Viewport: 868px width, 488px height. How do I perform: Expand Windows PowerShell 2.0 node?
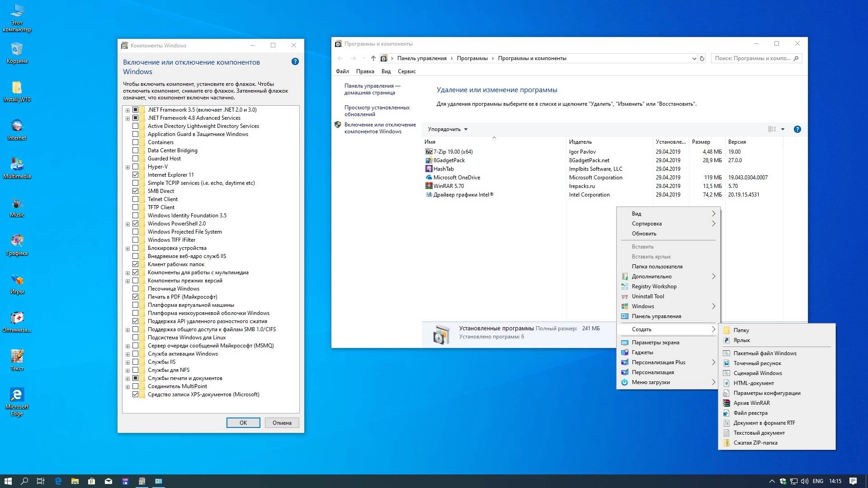point(127,224)
